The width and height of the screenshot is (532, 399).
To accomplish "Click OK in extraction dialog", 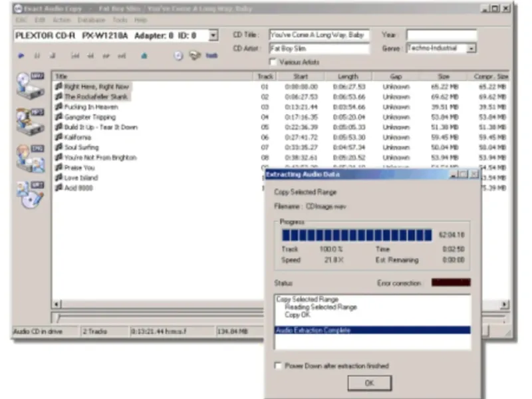I will (x=370, y=383).
